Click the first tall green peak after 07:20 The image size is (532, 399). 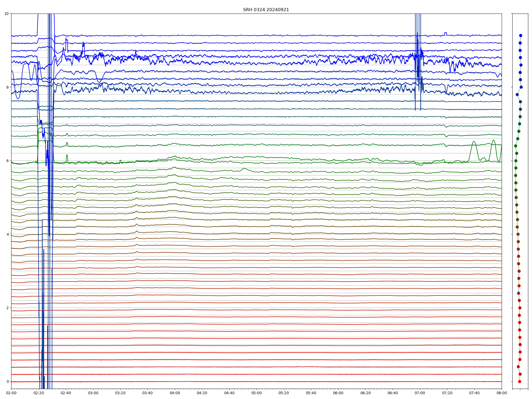(x=474, y=142)
